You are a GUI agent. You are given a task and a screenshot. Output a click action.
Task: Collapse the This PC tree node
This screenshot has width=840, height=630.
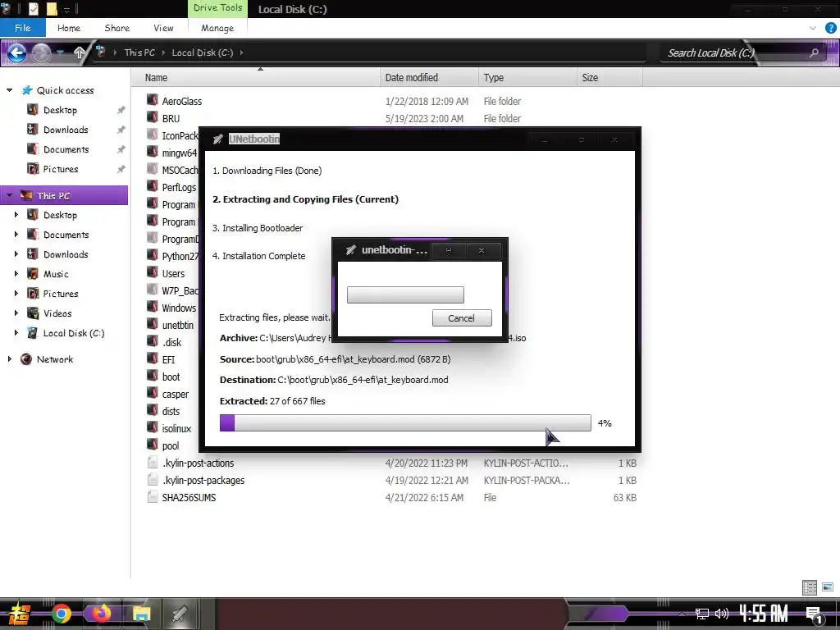click(9, 195)
